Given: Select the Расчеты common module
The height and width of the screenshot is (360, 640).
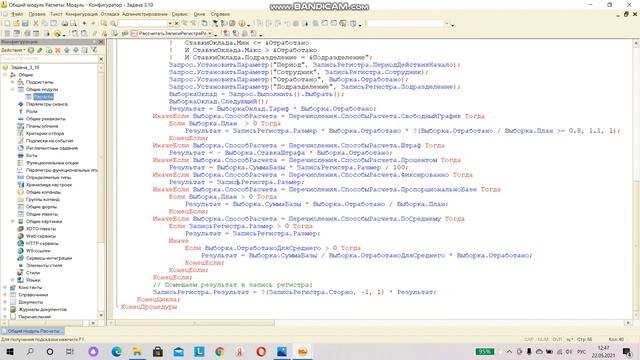Looking at the screenshot, I should click(43, 97).
